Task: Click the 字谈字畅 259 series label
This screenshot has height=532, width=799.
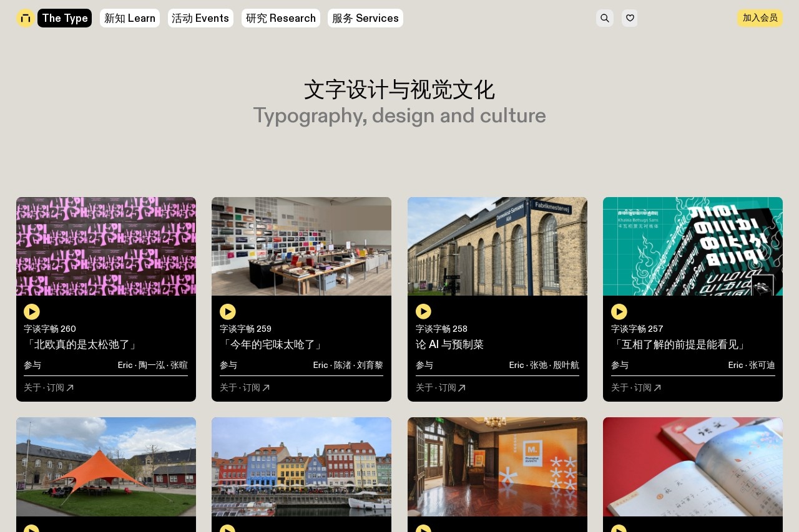Action: pyautogui.click(x=245, y=329)
